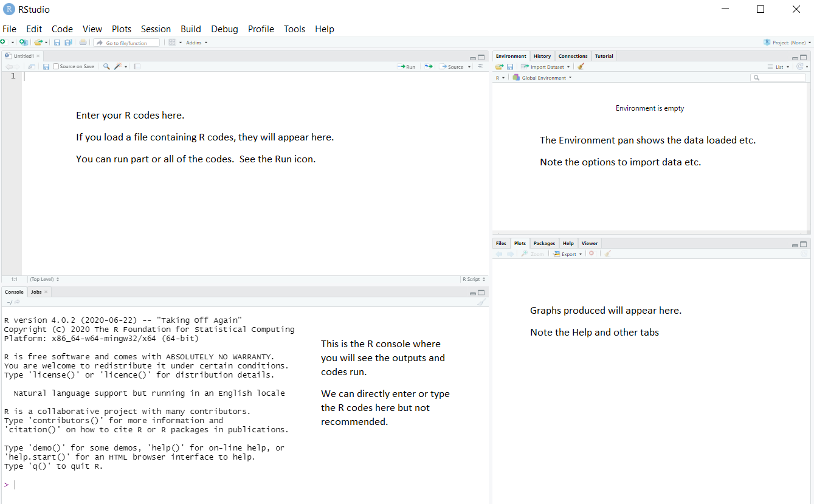Click the Go to file/function field
The width and height of the screenshot is (814, 504).
(126, 43)
